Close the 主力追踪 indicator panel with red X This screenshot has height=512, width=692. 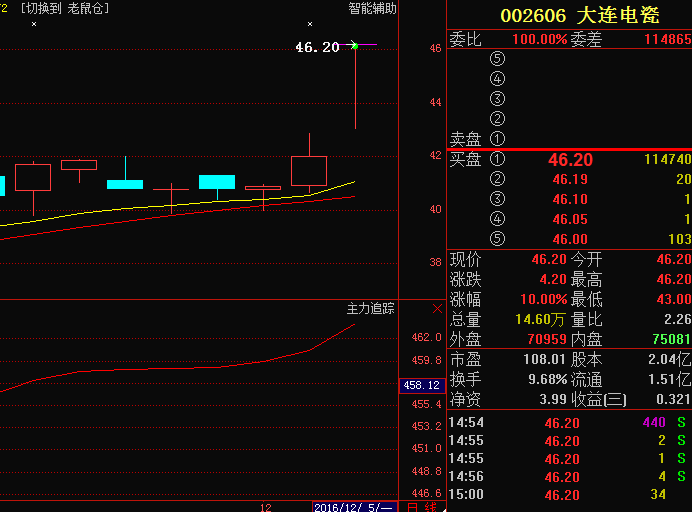tap(437, 309)
